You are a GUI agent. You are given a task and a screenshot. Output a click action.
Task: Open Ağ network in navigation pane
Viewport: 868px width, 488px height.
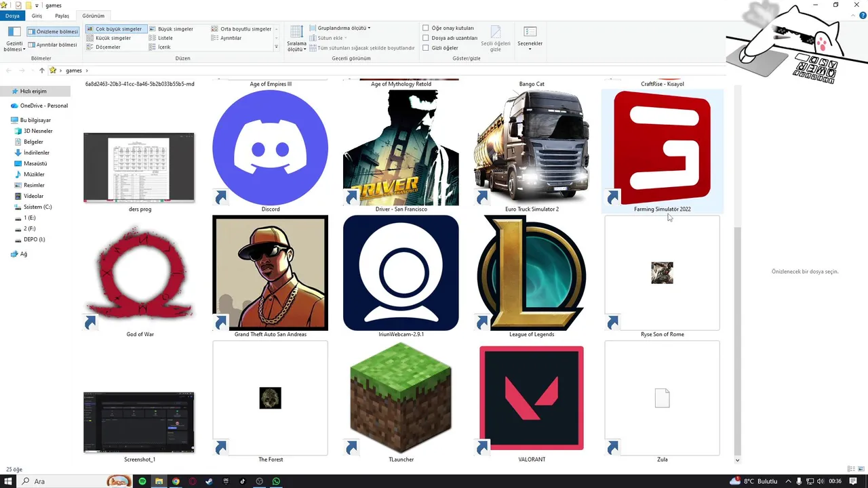[x=19, y=254]
